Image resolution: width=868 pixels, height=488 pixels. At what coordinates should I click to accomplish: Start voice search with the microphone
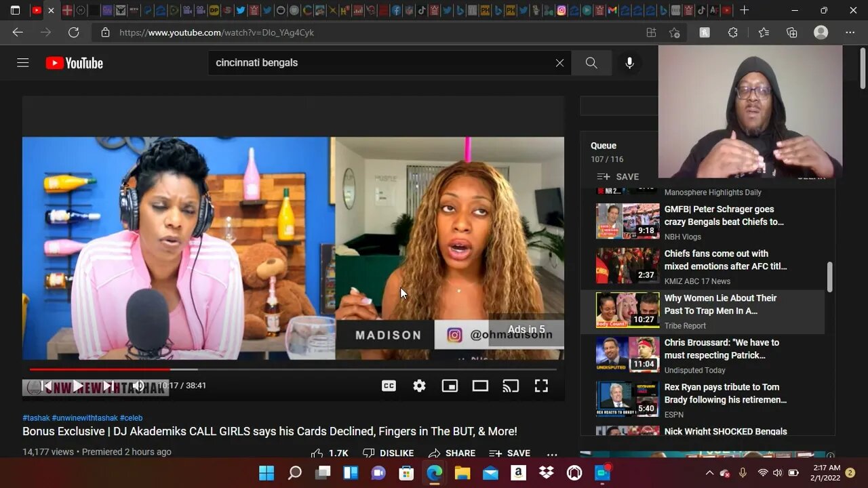click(629, 63)
